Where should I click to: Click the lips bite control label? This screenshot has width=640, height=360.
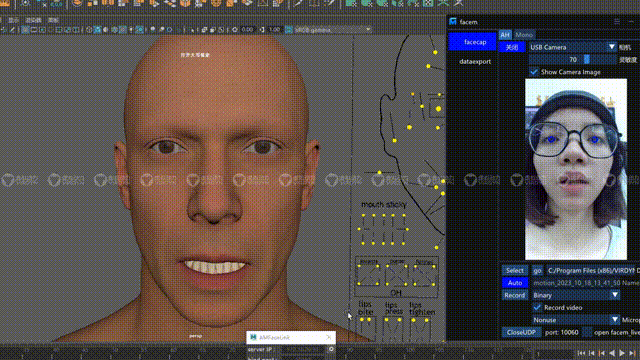point(366,308)
